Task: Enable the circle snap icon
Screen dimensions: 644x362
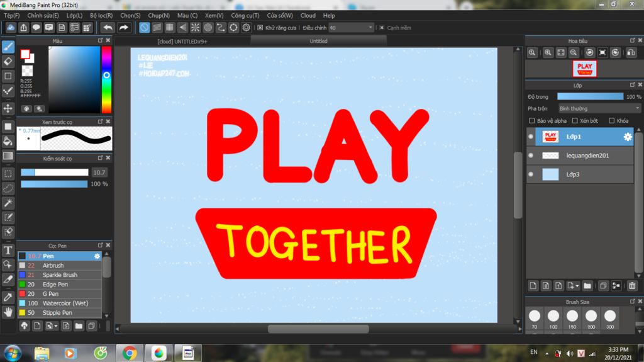Action: [x=208, y=28]
